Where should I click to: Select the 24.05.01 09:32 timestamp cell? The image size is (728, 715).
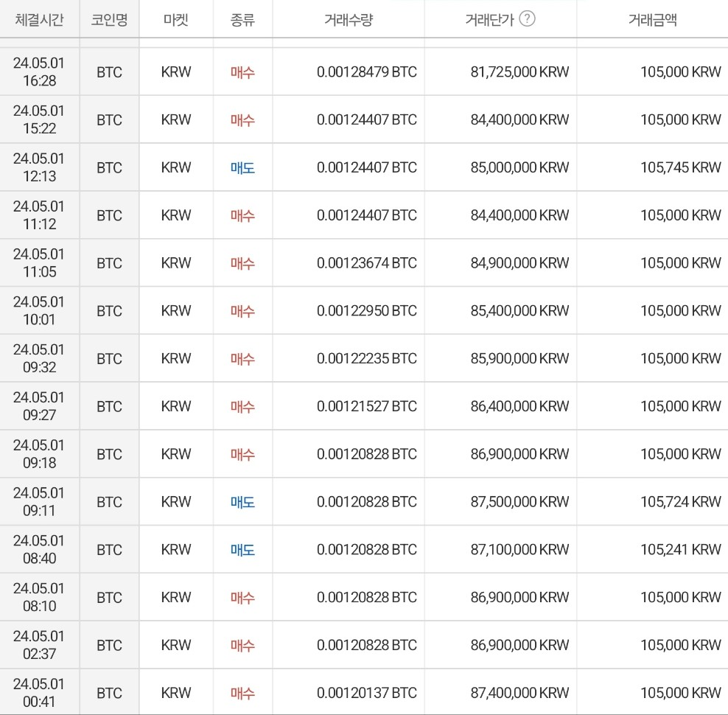(39, 358)
